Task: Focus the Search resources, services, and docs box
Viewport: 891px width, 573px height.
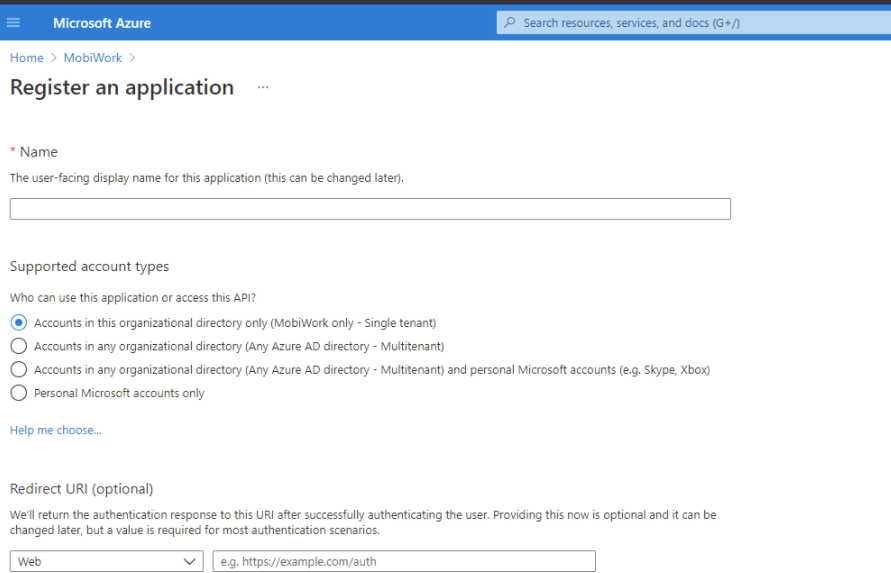Action: (690, 23)
